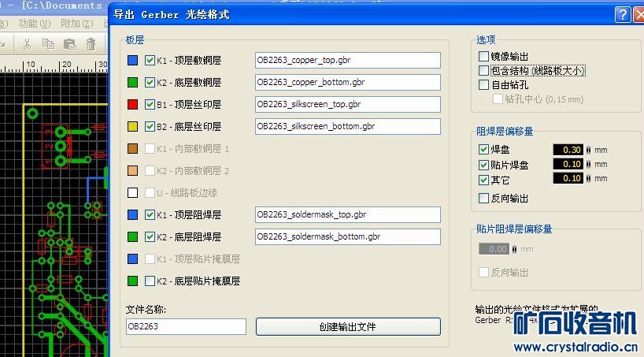The height and width of the screenshot is (357, 644).
Task: Click blue swatch for K1 顶层阻焊层
Action: 133,214
